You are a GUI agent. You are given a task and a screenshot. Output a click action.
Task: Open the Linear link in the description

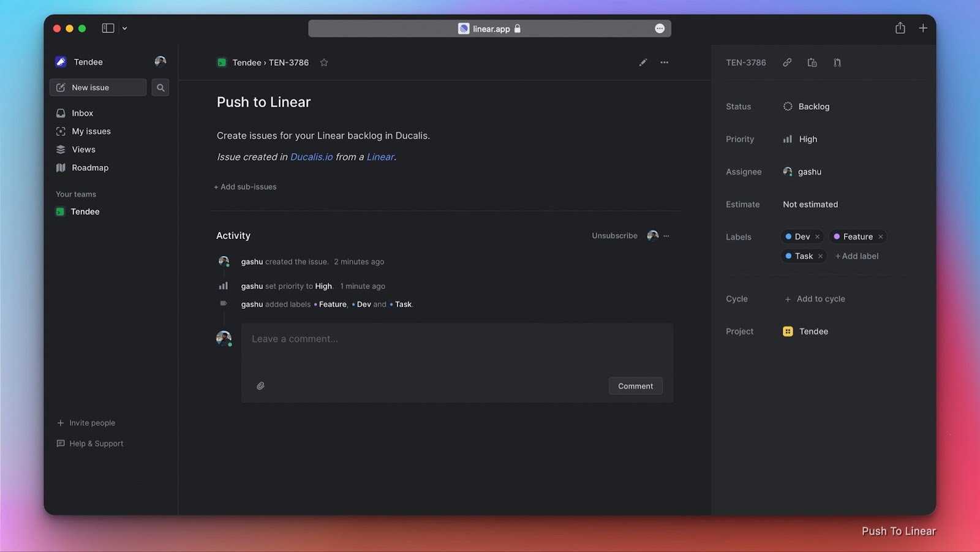(x=380, y=157)
